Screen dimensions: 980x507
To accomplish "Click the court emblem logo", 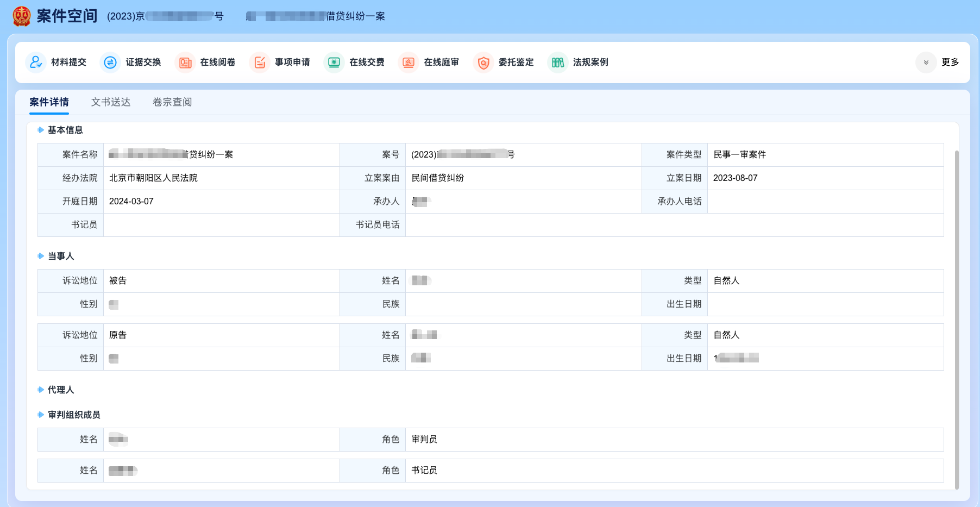I will (x=22, y=16).
